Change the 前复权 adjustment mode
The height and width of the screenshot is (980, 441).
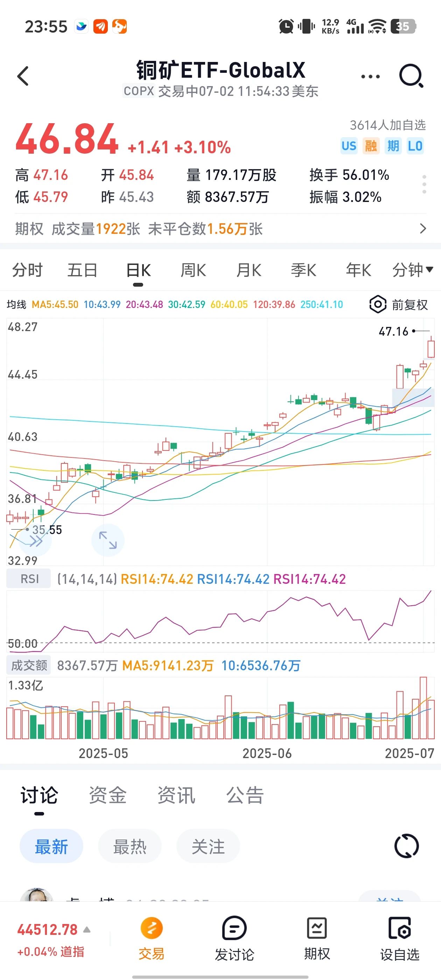[410, 305]
